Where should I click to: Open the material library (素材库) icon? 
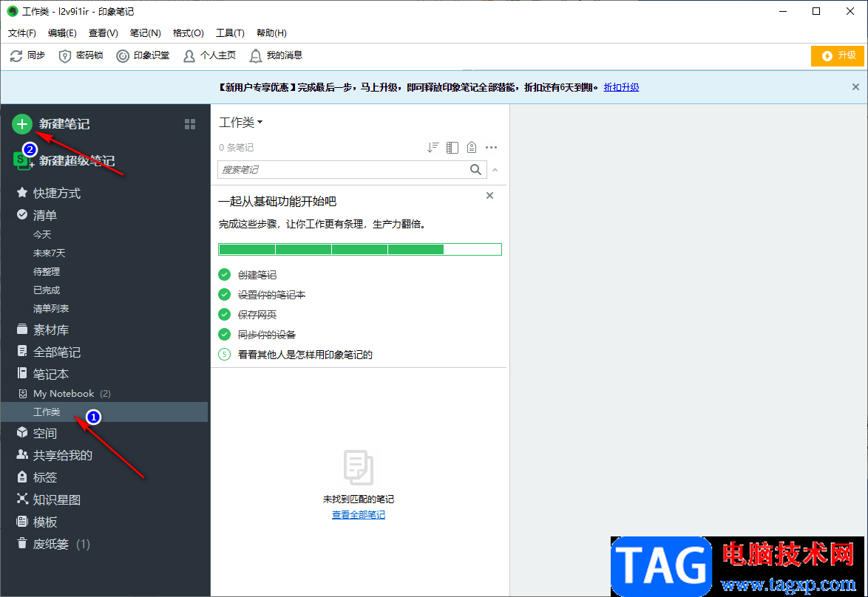pyautogui.click(x=22, y=330)
